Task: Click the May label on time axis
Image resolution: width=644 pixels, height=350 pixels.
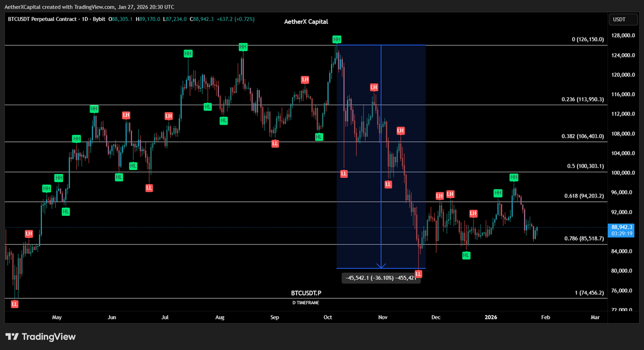Action: tap(57, 318)
